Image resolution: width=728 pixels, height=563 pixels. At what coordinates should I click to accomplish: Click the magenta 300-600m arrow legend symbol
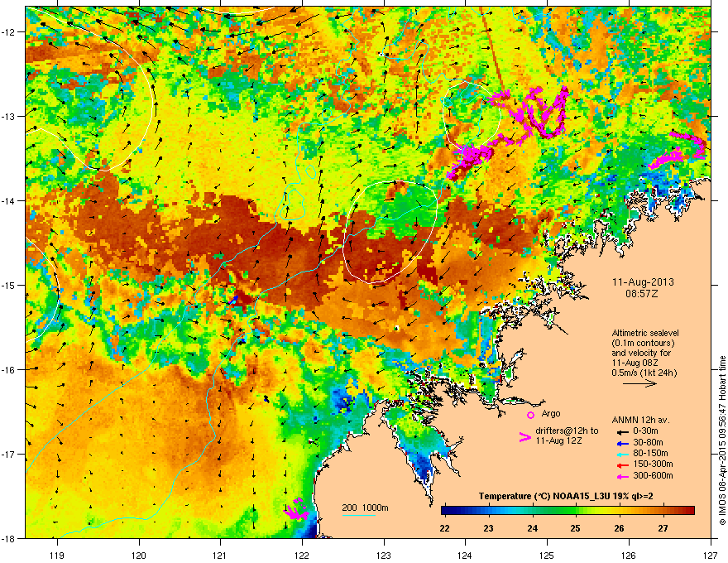coord(621,476)
